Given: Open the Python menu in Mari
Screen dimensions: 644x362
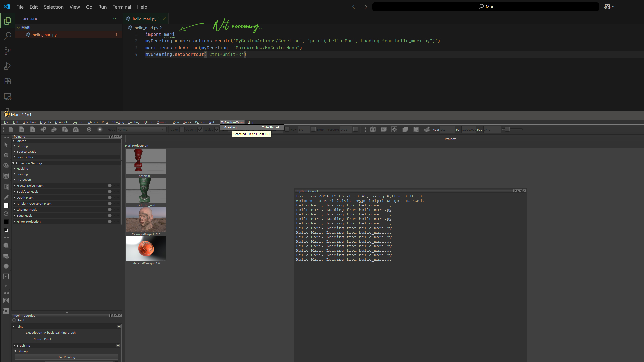Looking at the screenshot, I should (x=200, y=122).
